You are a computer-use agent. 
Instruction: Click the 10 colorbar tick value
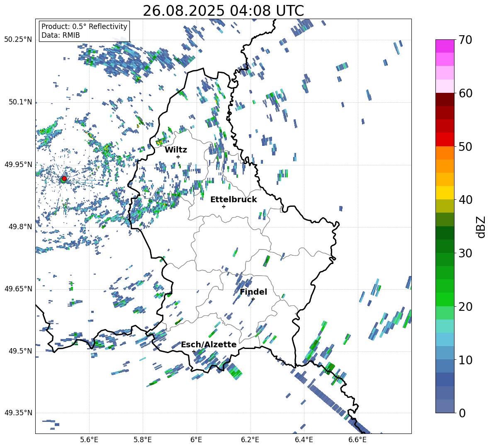point(465,360)
